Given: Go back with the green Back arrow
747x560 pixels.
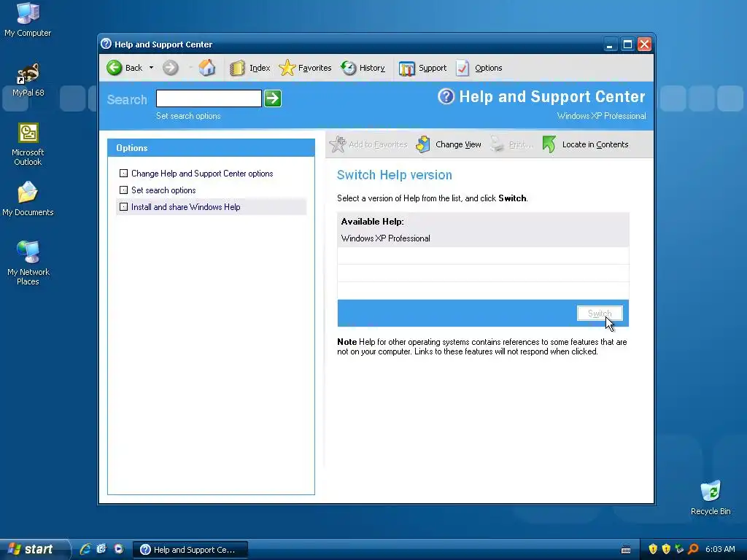Looking at the screenshot, I should (x=124, y=68).
